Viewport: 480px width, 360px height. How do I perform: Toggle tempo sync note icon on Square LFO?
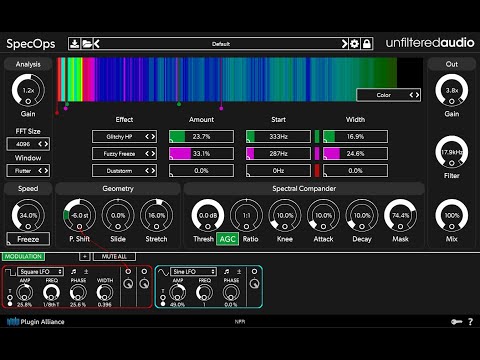pos(74,272)
